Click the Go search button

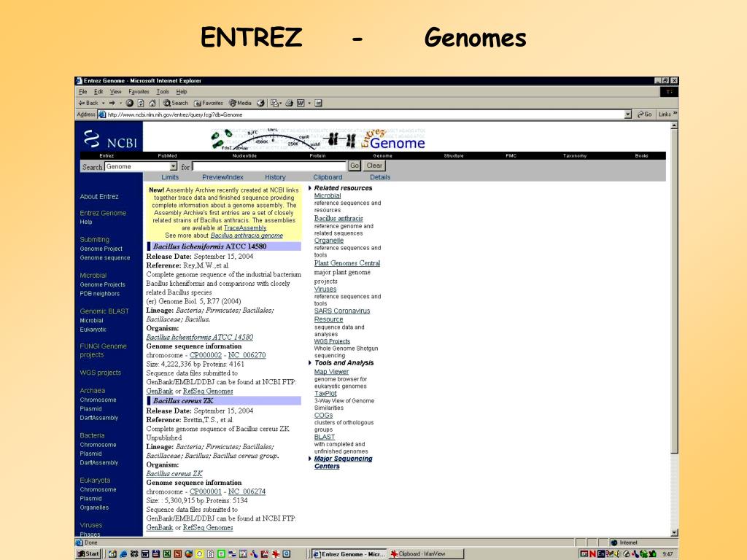(354, 166)
